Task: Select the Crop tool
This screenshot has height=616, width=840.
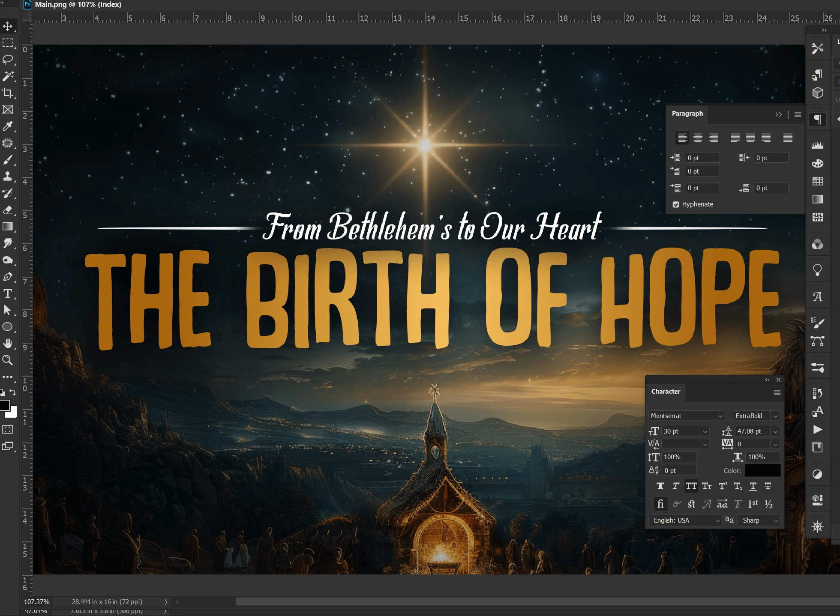Action: pyautogui.click(x=8, y=93)
